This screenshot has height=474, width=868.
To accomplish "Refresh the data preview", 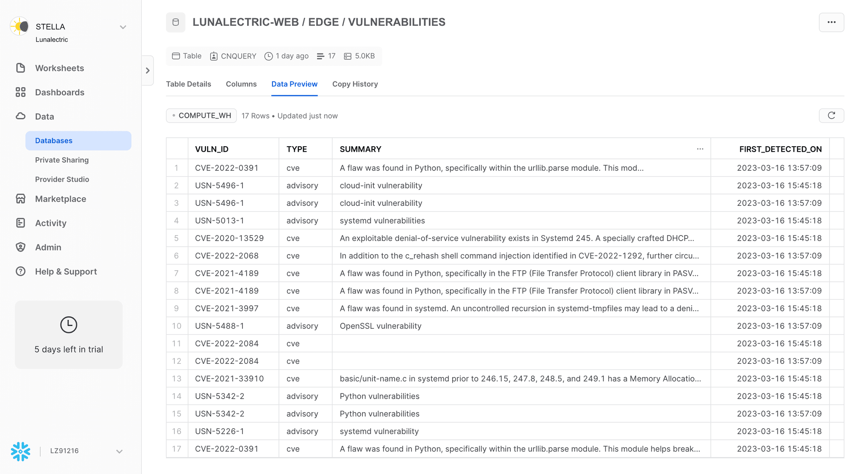I will click(831, 116).
